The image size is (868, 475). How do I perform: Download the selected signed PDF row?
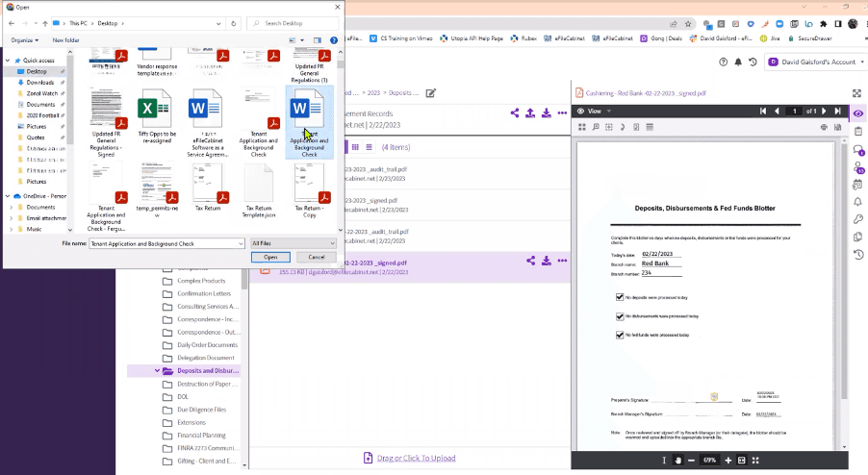pos(546,261)
